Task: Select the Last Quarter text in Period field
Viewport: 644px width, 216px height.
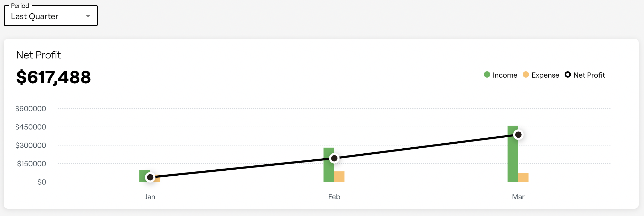Action: pyautogui.click(x=35, y=16)
